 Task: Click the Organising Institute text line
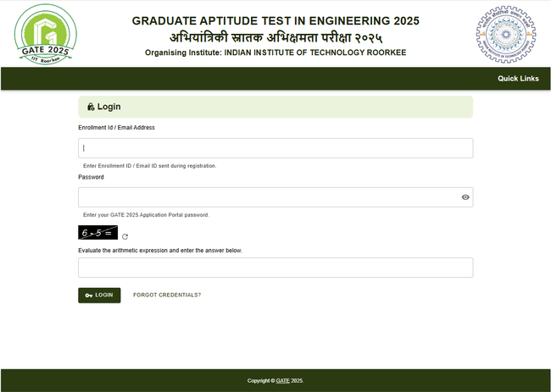[275, 52]
